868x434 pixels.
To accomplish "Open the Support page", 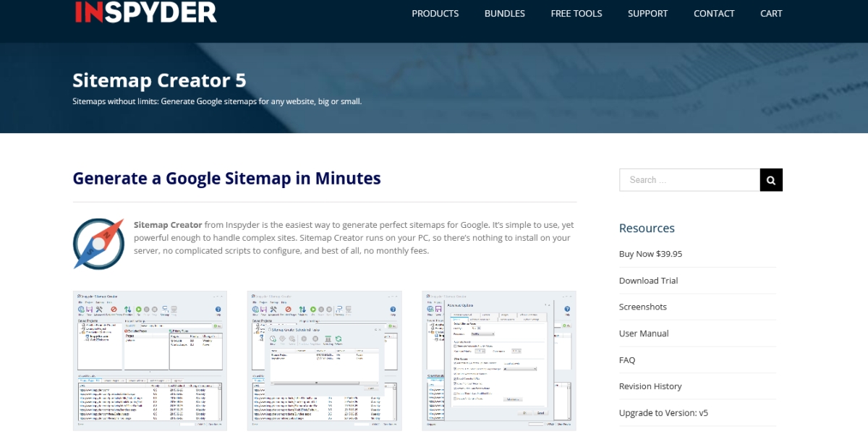I will coord(647,13).
